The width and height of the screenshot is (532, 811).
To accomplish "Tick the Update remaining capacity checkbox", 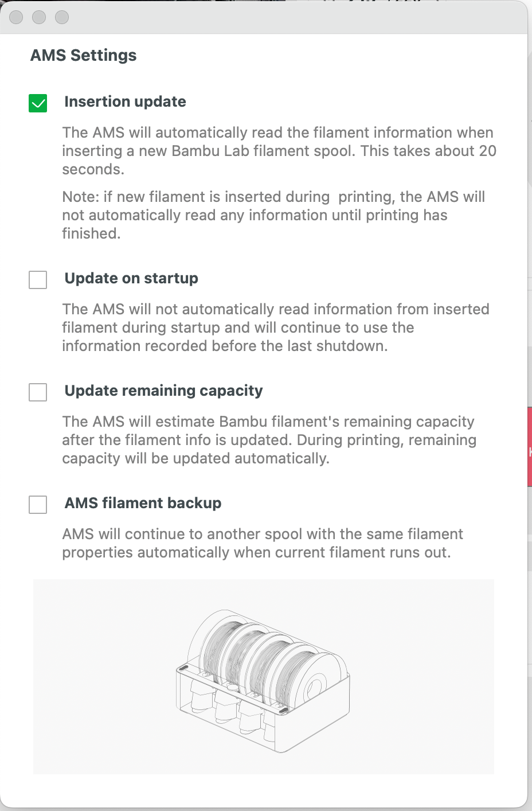I will 38,392.
